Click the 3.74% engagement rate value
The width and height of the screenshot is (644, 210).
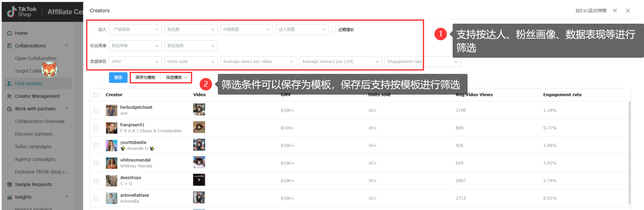click(x=550, y=181)
